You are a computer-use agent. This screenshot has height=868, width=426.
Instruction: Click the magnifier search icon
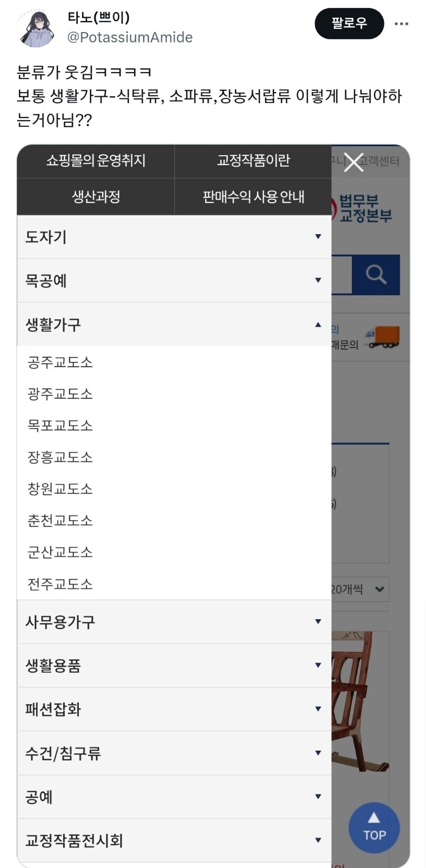coord(376,275)
